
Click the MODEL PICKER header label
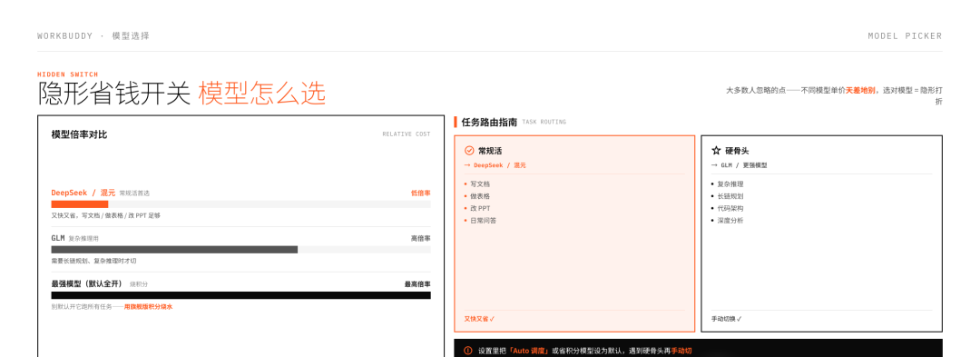tap(905, 35)
